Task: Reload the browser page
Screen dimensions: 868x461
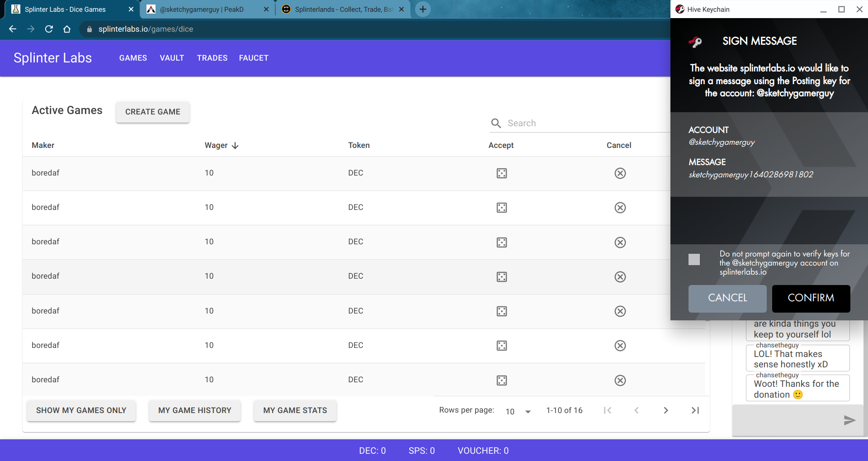Action: click(x=49, y=29)
